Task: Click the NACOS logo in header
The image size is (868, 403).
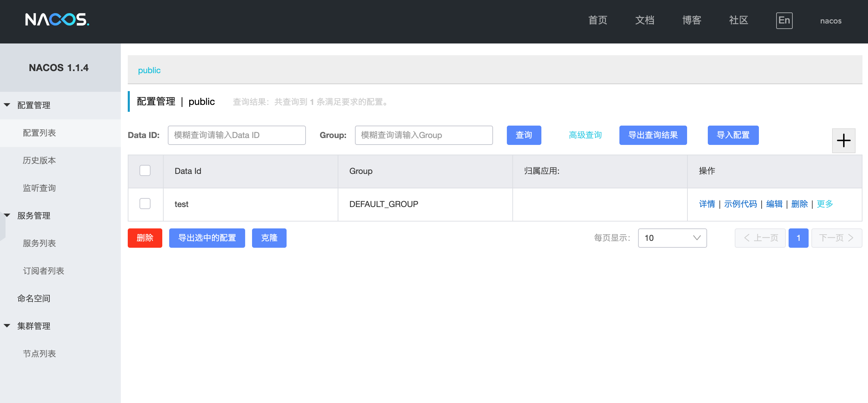Action: 57,20
